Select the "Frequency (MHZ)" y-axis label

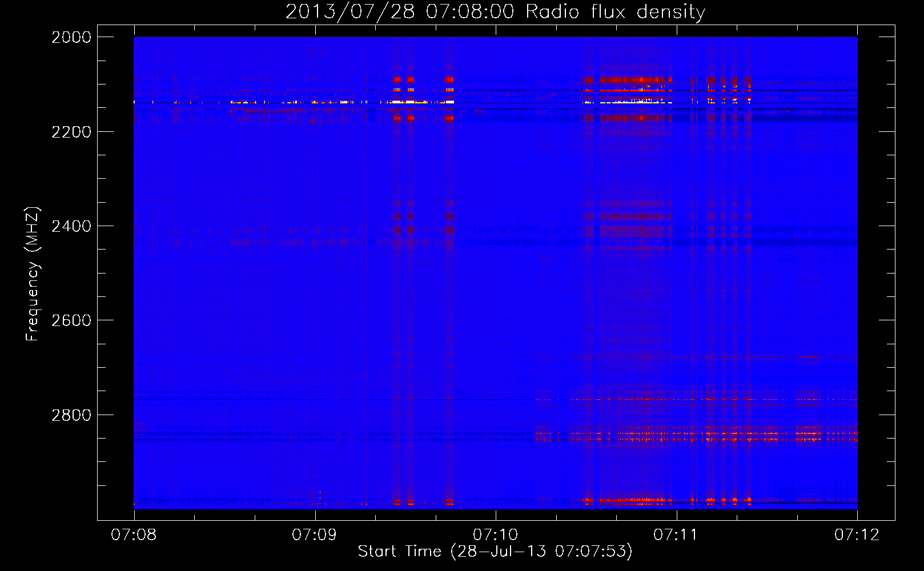click(x=33, y=274)
